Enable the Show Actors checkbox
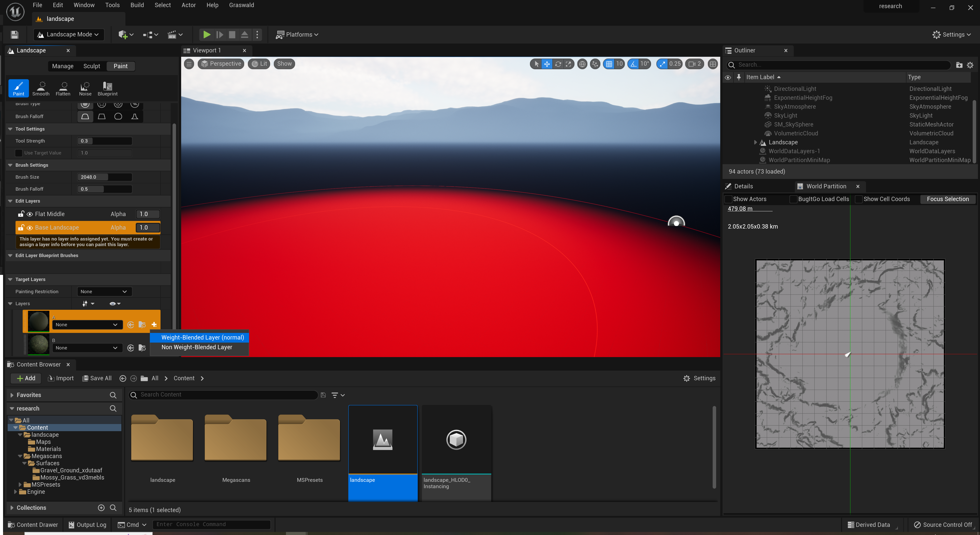This screenshot has width=980, height=535. tap(728, 199)
